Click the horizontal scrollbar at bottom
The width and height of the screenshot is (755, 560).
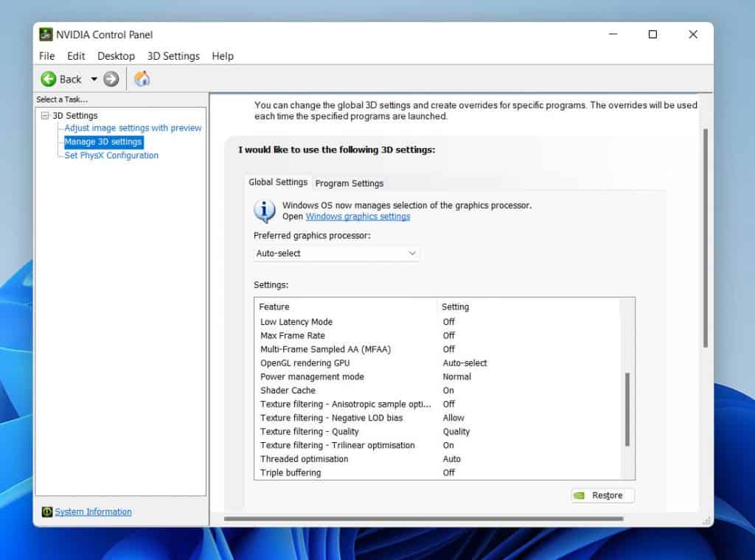[x=424, y=519]
